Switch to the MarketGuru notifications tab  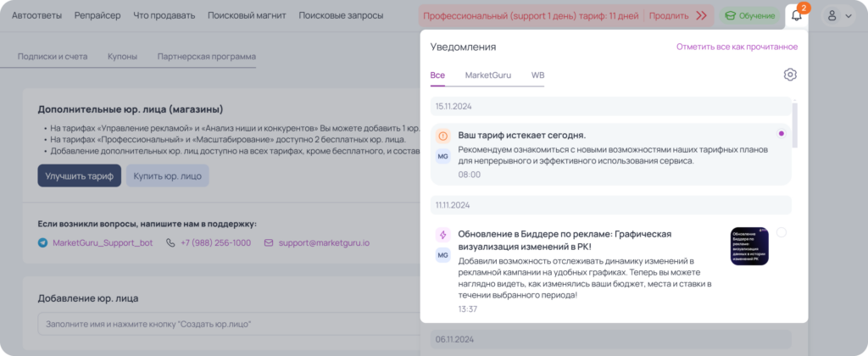tap(487, 75)
